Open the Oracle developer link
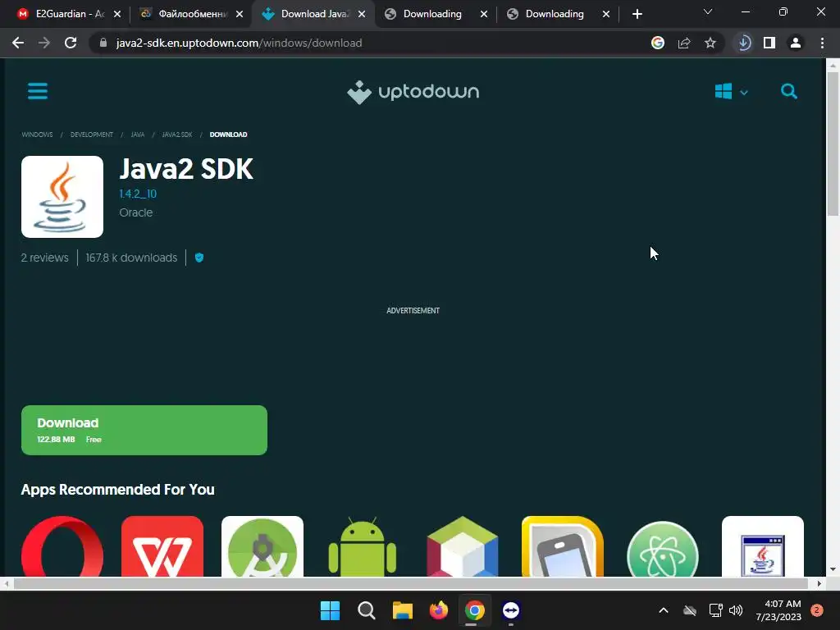This screenshot has width=840, height=630. [x=136, y=212]
